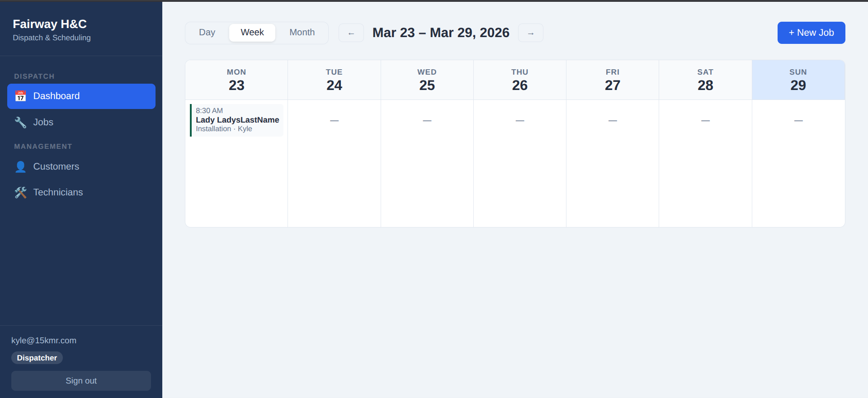This screenshot has height=398, width=868.
Task: Keep Week view selected by clicking it
Action: pos(252,32)
